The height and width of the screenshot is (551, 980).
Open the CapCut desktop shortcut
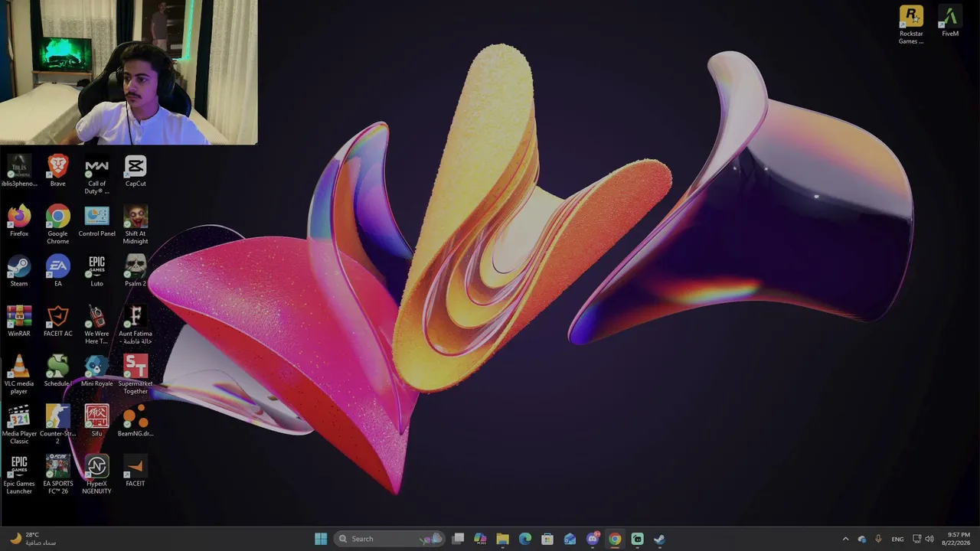coord(136,171)
